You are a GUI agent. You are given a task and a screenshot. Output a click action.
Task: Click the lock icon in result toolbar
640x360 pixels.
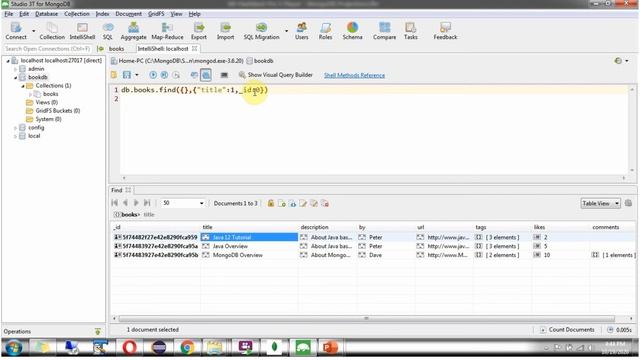(x=271, y=203)
